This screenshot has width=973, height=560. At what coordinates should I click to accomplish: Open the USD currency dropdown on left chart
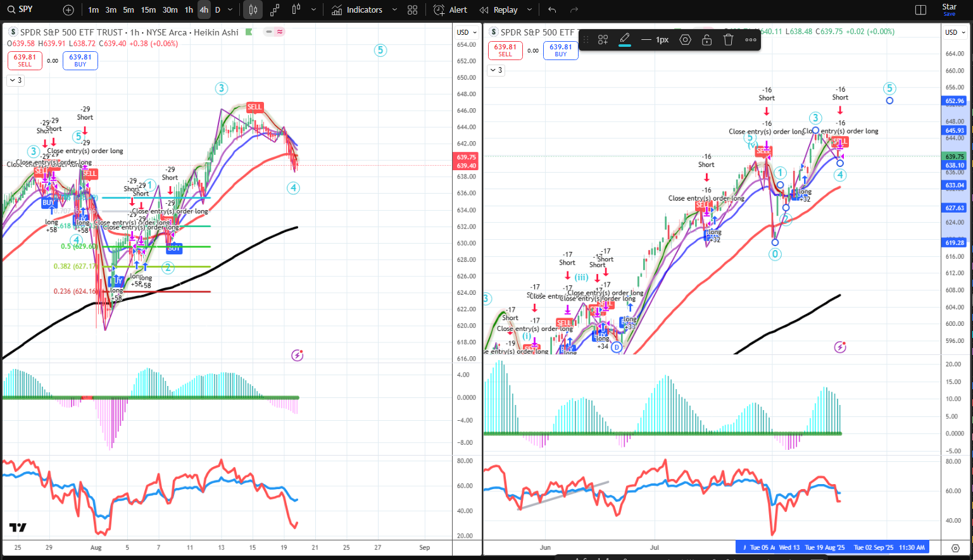pos(467,32)
